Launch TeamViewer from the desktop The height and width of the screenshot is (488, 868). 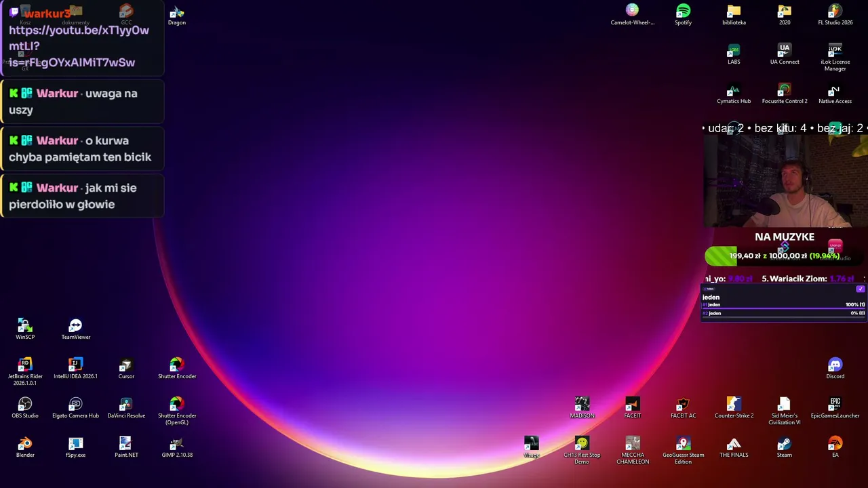point(75,329)
